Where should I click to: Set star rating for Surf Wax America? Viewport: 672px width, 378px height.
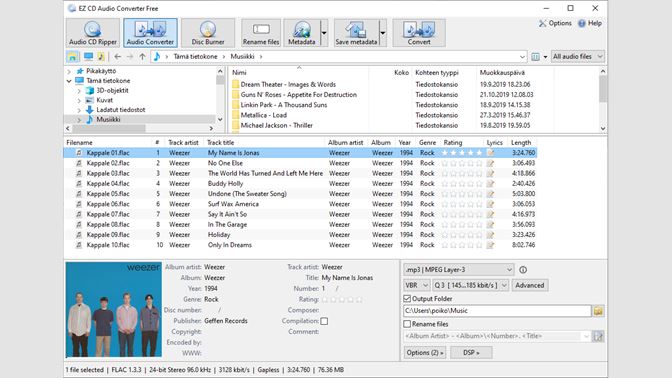point(462,204)
